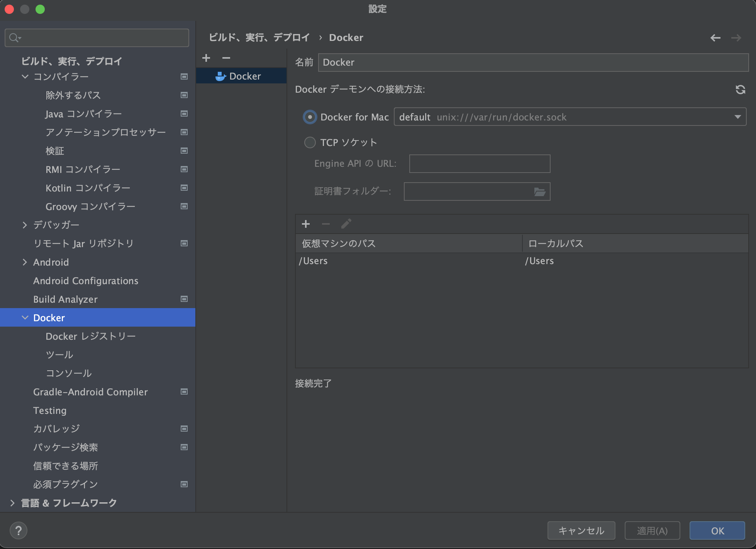Refresh the Docker connection with the reload icon
The width and height of the screenshot is (756, 549).
(x=740, y=90)
